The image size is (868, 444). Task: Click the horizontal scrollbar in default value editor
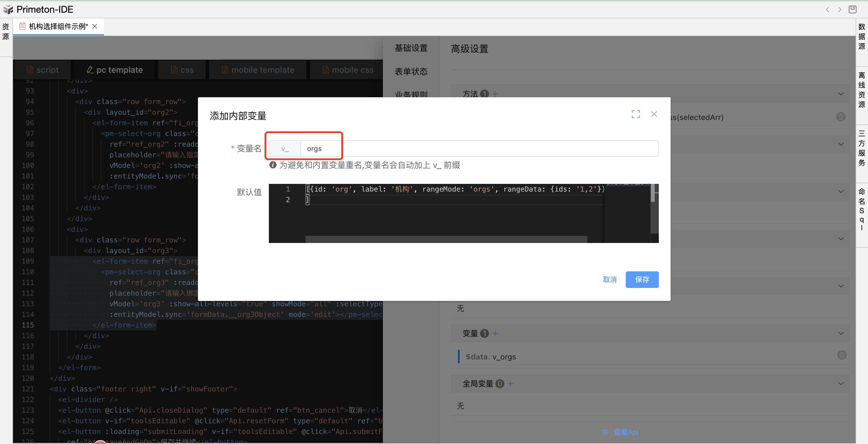pos(446,239)
